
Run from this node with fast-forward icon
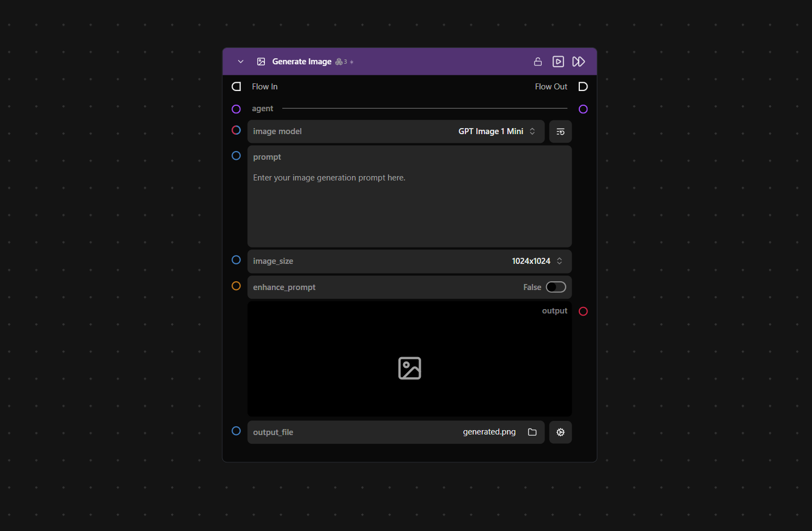coord(579,62)
